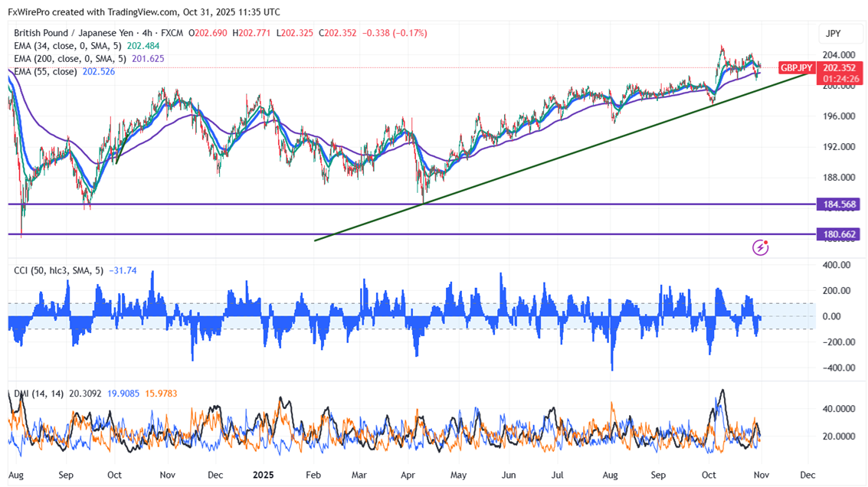Image resolution: width=868 pixels, height=487 pixels.
Task: Click the 202.352 current price tag
Action: tap(840, 67)
